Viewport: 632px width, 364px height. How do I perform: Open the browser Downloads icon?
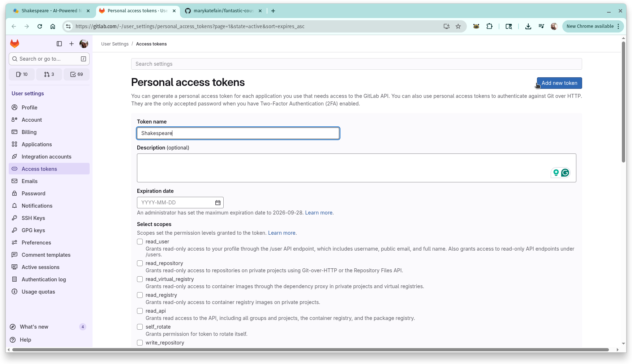coord(528,26)
